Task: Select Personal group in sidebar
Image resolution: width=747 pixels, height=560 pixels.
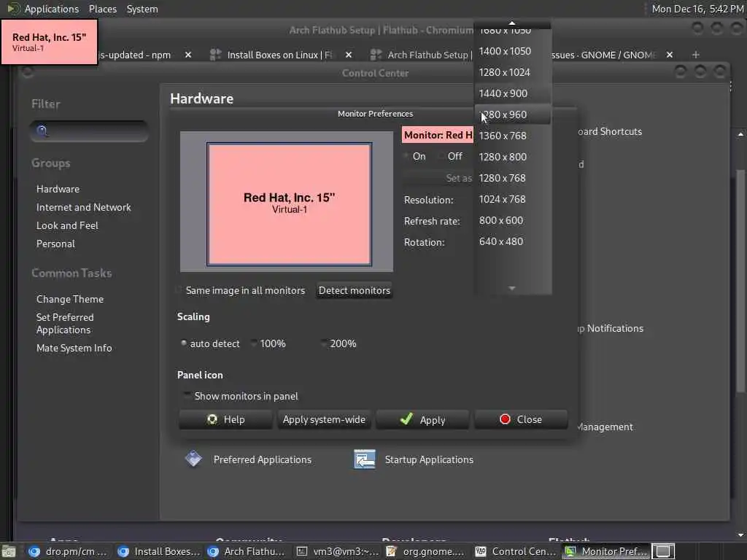Action: tap(55, 244)
